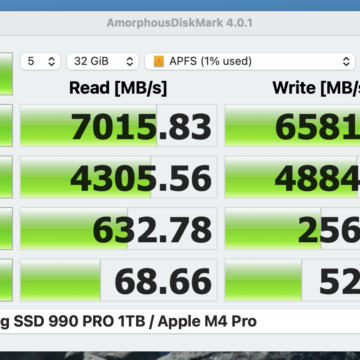The height and width of the screenshot is (360, 360).
Task: Select the 7015.83 read result
Action: tap(119, 126)
